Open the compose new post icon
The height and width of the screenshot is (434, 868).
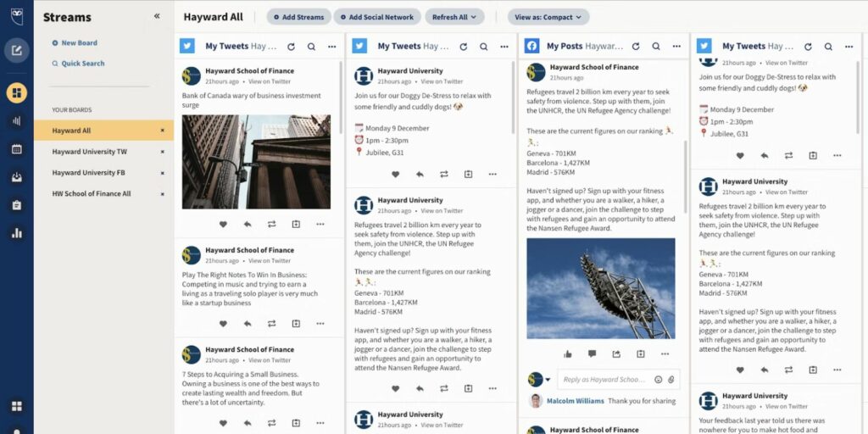click(x=17, y=50)
